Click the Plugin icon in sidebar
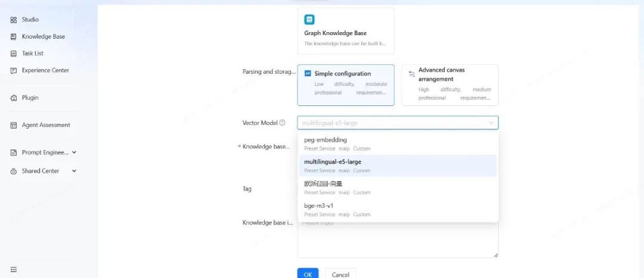Image resolution: width=644 pixels, height=278 pixels. (x=14, y=98)
